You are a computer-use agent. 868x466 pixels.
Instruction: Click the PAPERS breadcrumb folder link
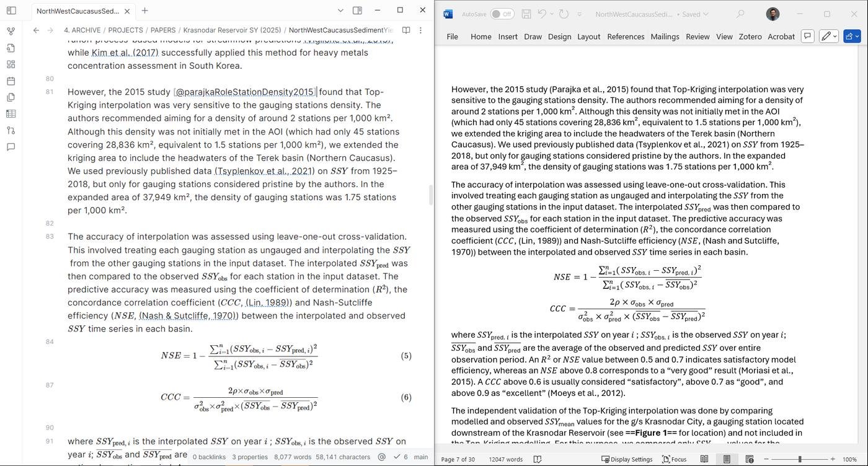click(x=163, y=30)
